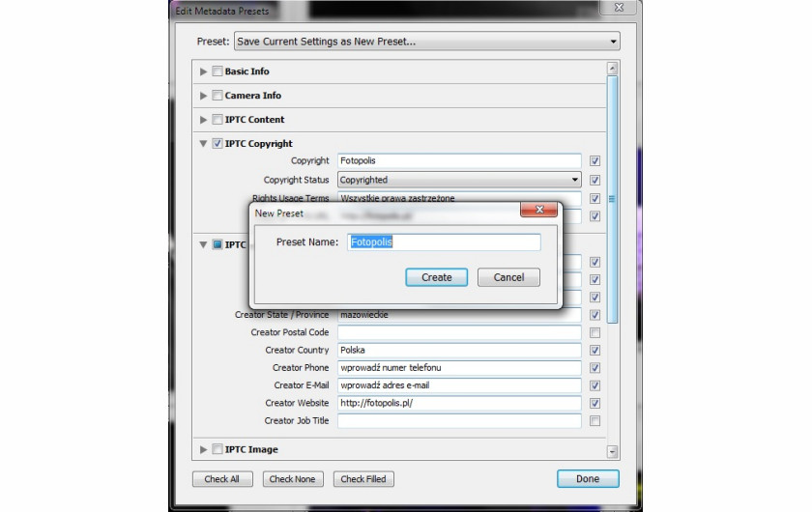Click the vertical scrollbar thumb
The height and width of the screenshot is (512, 812).
point(612,199)
